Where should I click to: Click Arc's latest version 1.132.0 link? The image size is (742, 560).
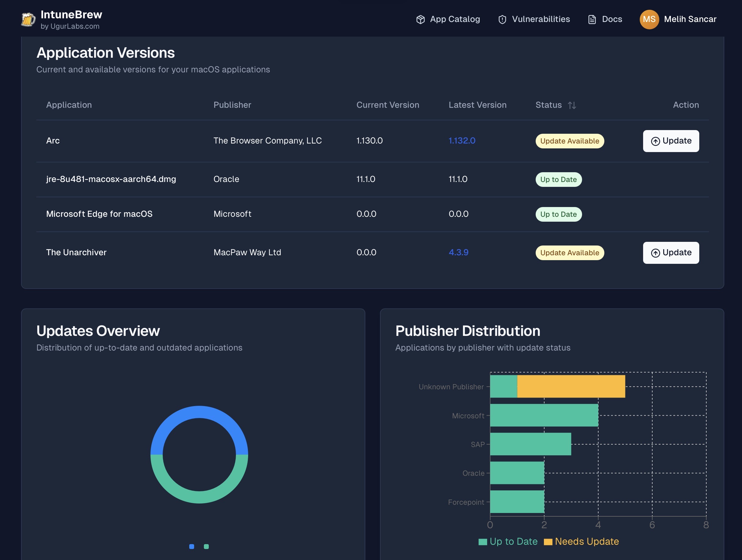point(462,140)
